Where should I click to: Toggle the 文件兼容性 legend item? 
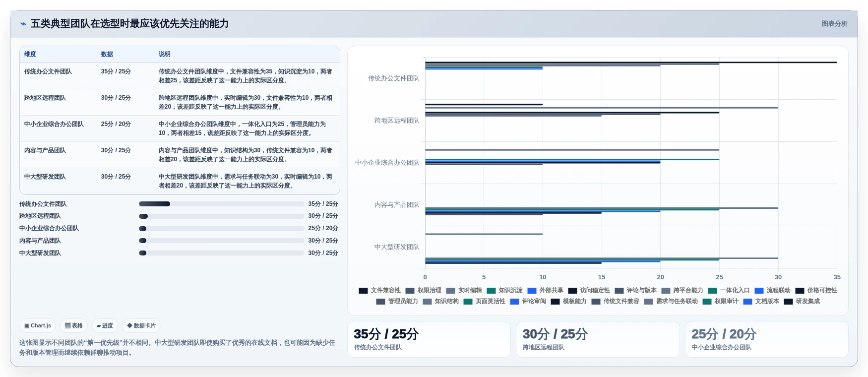[x=379, y=291]
